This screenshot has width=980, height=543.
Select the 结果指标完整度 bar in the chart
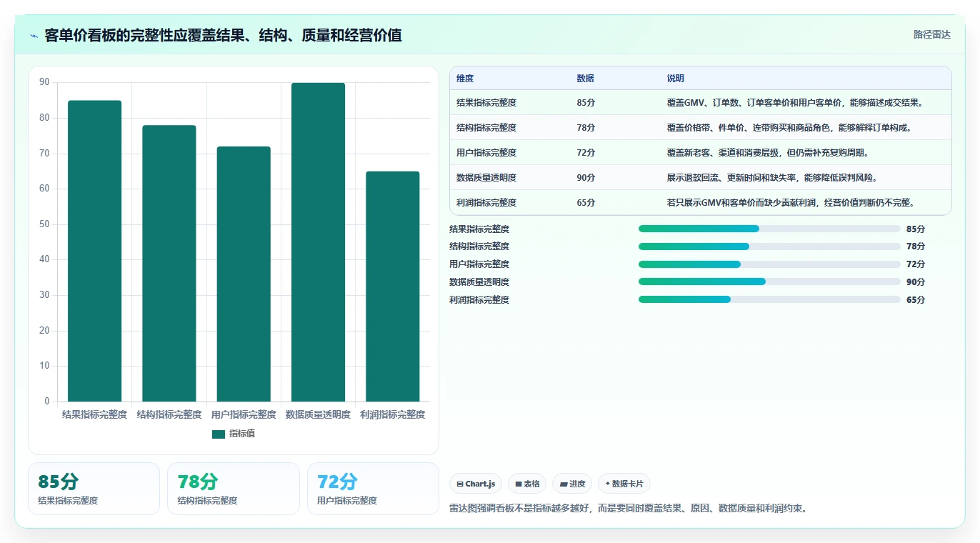(x=94, y=251)
